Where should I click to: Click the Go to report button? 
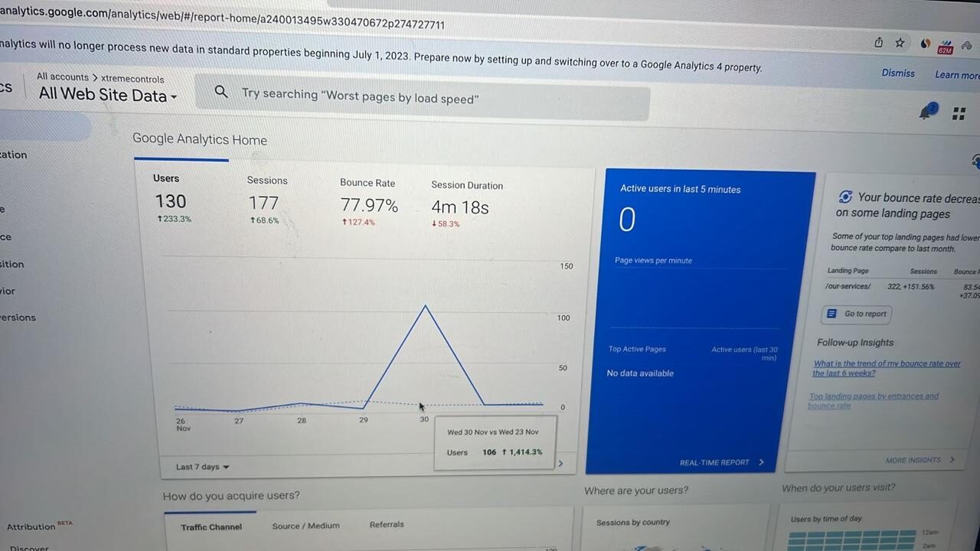coord(857,314)
